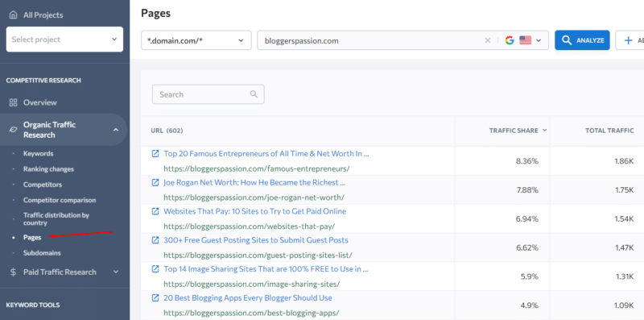Click the All Projects label

click(x=43, y=15)
